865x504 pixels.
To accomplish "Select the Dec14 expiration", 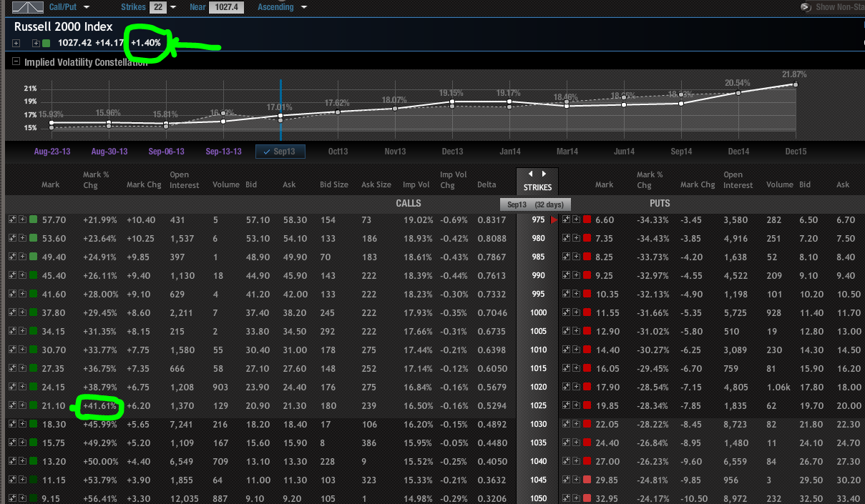I will (739, 152).
